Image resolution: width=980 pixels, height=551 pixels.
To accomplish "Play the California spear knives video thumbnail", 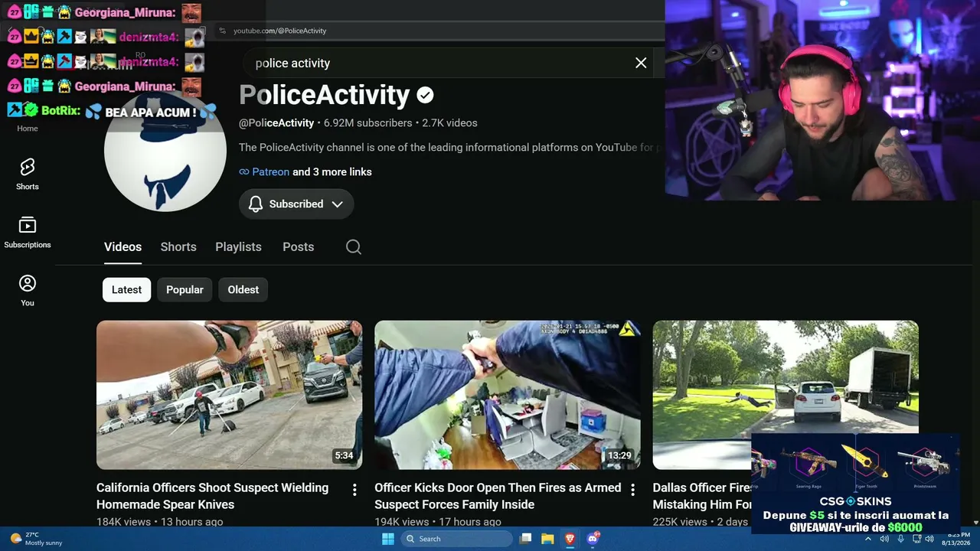I will tap(230, 395).
